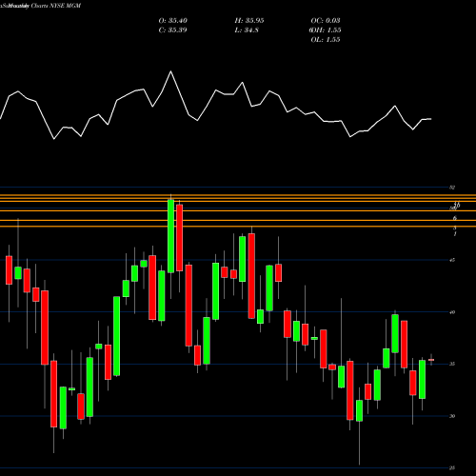
Task: Click the NYSE MGM chart title
Action: (x=40, y=6)
